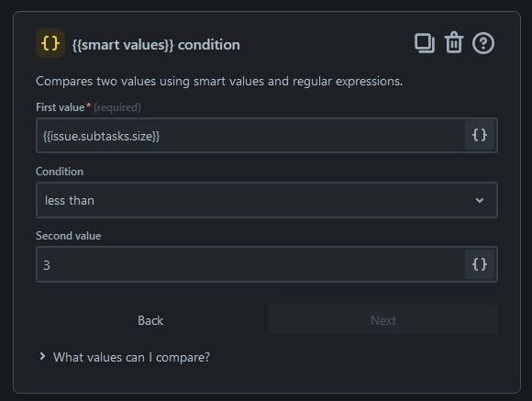Click the Compares two values description text

219,82
